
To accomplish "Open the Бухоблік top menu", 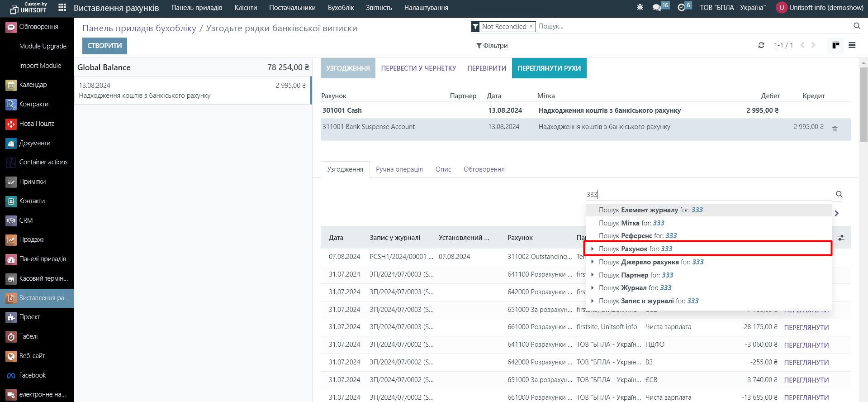I will pyautogui.click(x=341, y=8).
